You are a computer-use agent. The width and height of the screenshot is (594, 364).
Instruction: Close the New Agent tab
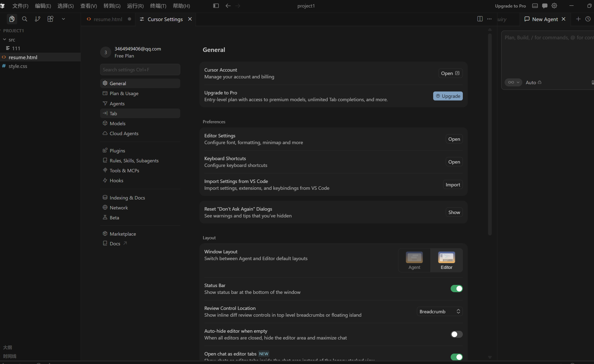564,19
